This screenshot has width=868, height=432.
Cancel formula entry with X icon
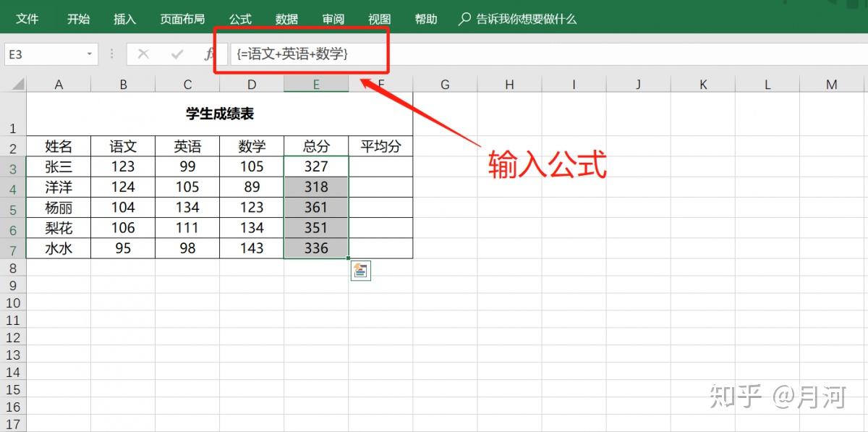point(143,54)
